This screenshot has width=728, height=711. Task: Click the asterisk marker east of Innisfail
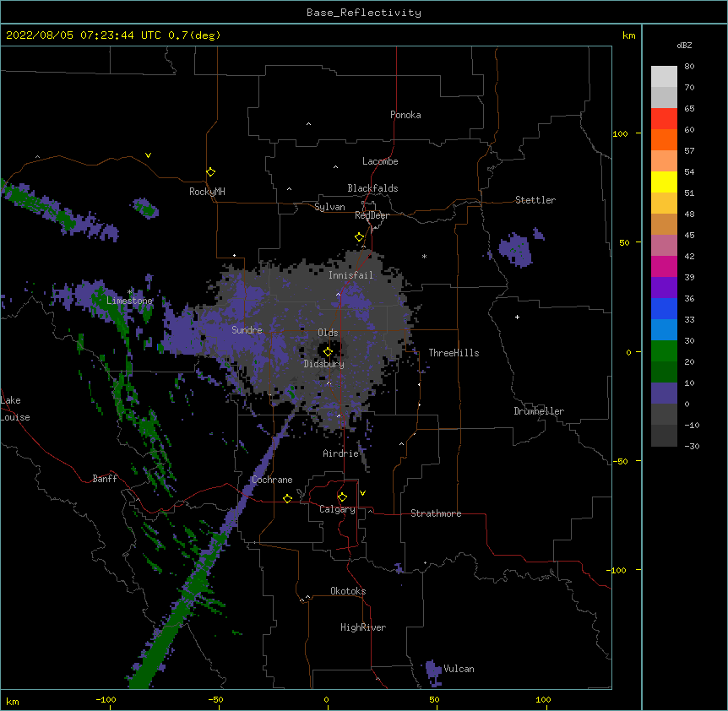point(424,256)
